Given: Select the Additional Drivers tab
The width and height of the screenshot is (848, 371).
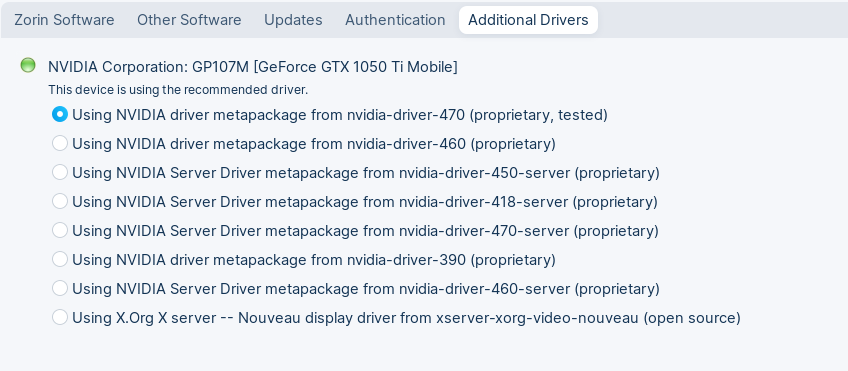Looking at the screenshot, I should (x=528, y=20).
